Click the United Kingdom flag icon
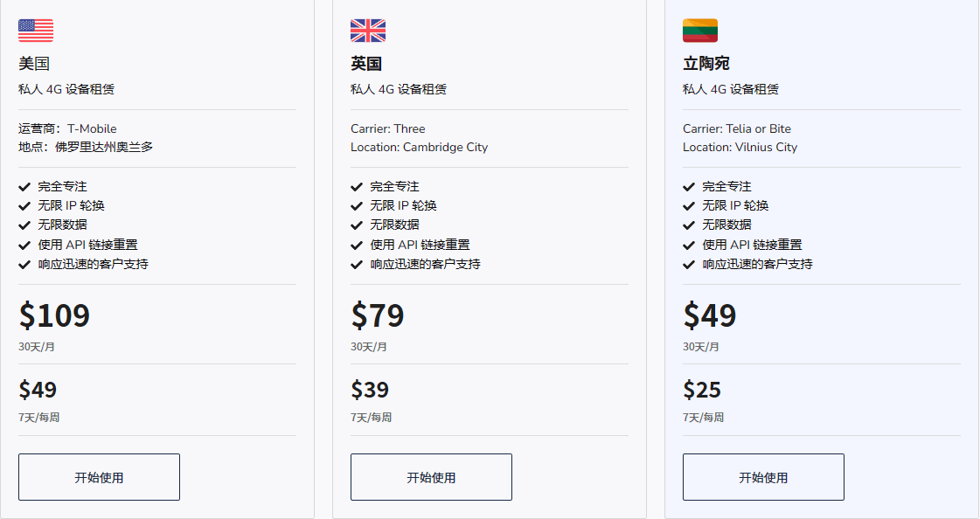The height and width of the screenshot is (519, 980). click(x=368, y=31)
